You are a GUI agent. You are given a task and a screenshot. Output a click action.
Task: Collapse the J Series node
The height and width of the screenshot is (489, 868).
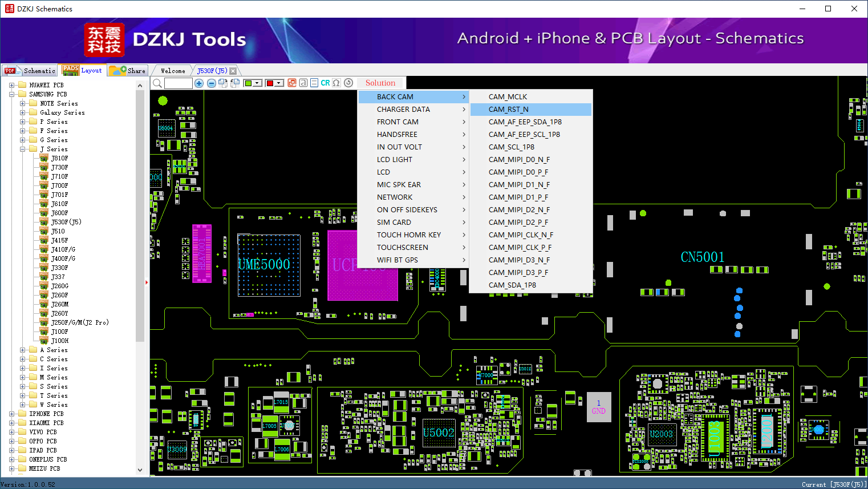(22, 149)
